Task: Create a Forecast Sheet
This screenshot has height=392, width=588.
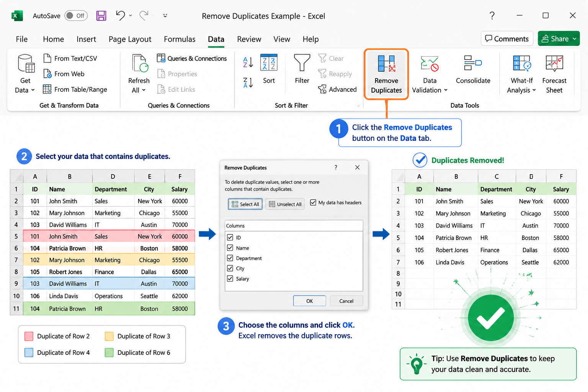Action: (554, 74)
